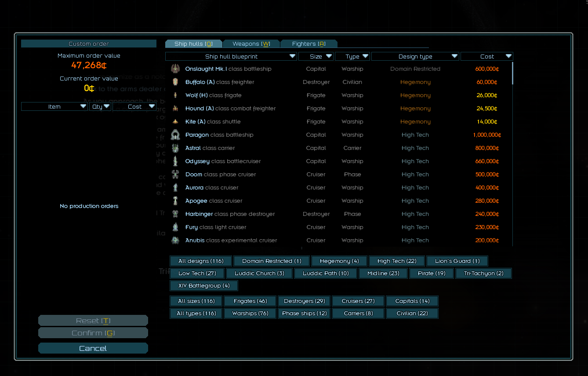Filter to Capitals (14)
Image resolution: width=588 pixels, height=376 pixels.
pyautogui.click(x=412, y=301)
